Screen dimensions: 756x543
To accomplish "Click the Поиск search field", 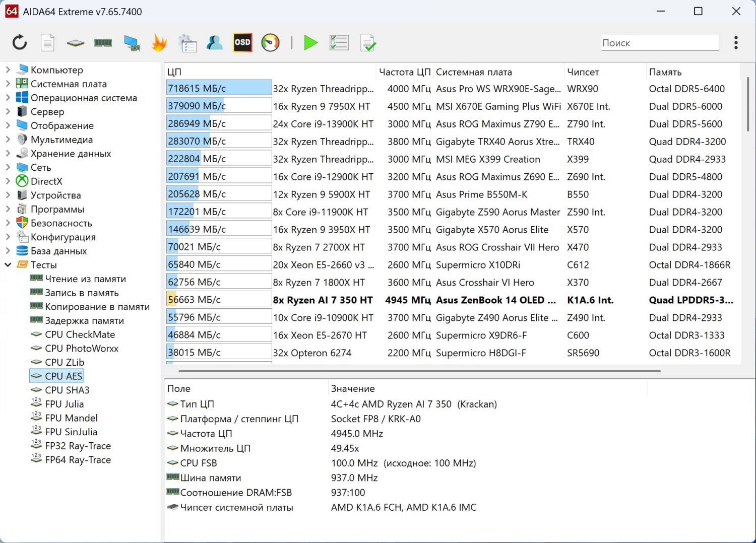I will coord(659,43).
